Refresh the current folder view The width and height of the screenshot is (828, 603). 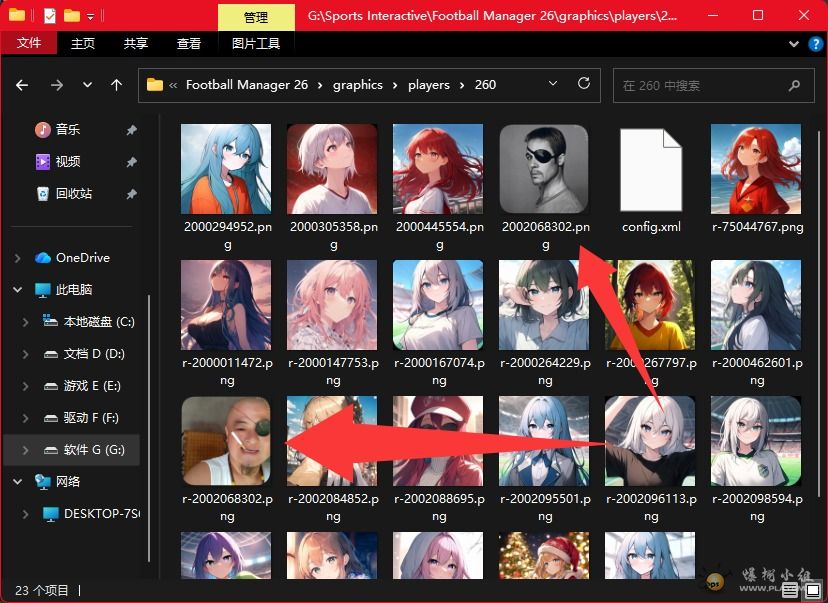[584, 85]
